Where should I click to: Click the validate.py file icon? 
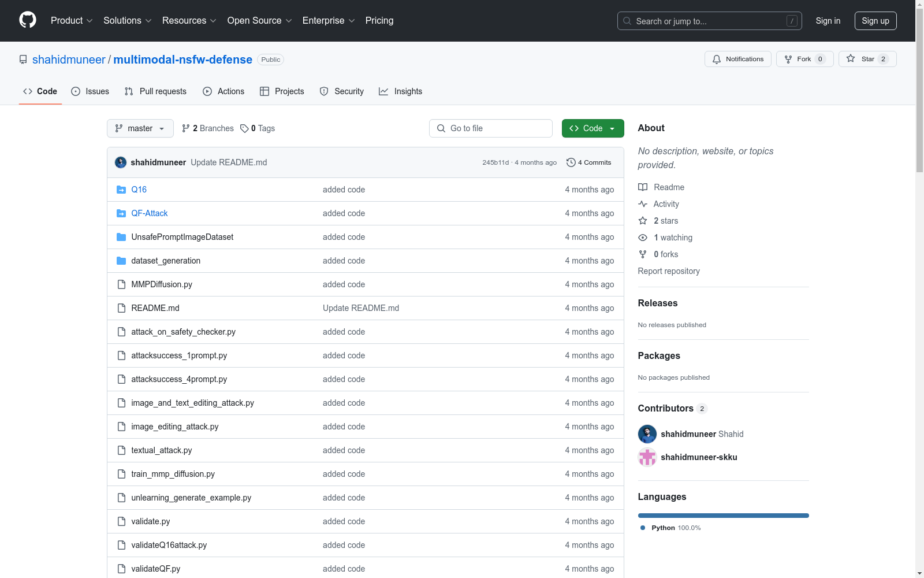[121, 521]
